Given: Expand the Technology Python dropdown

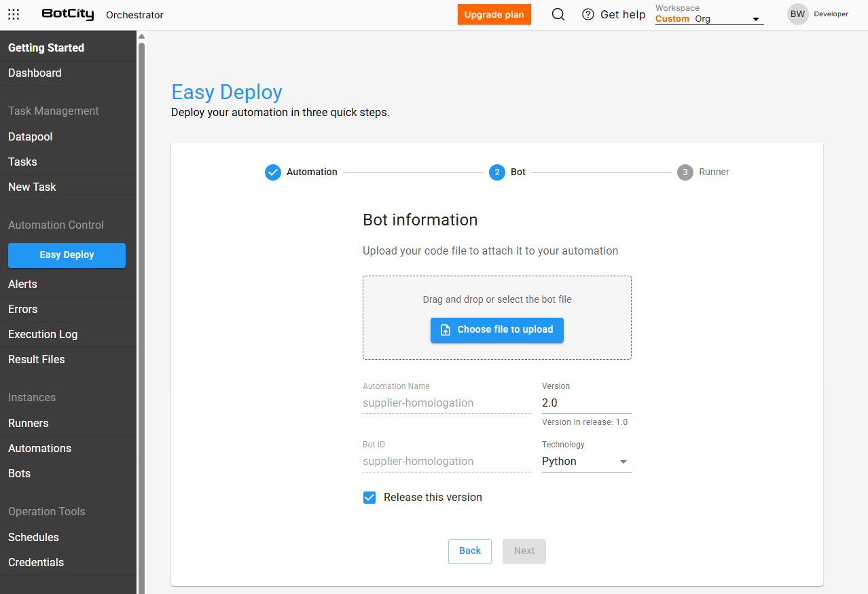Looking at the screenshot, I should tap(586, 462).
